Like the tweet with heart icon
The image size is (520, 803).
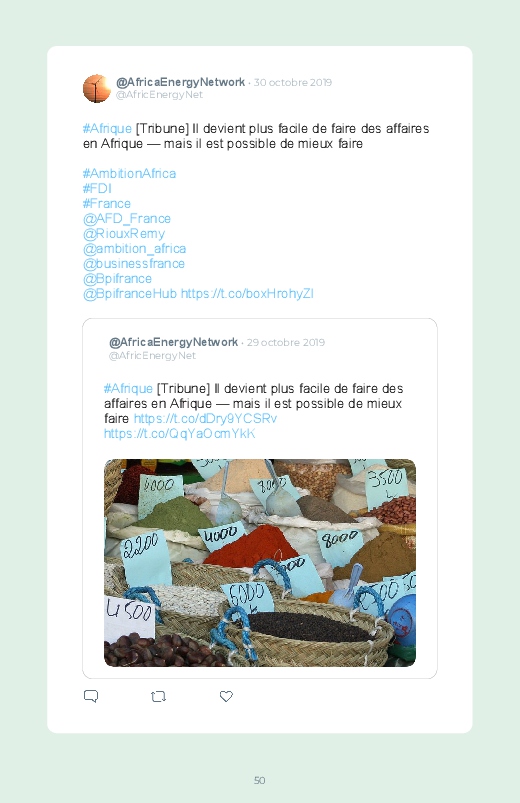click(226, 696)
